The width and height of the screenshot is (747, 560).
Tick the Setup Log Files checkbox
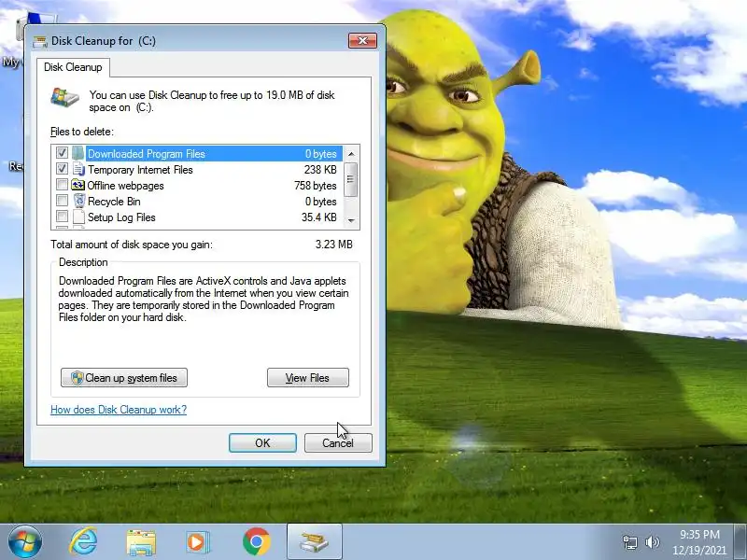pos(62,217)
